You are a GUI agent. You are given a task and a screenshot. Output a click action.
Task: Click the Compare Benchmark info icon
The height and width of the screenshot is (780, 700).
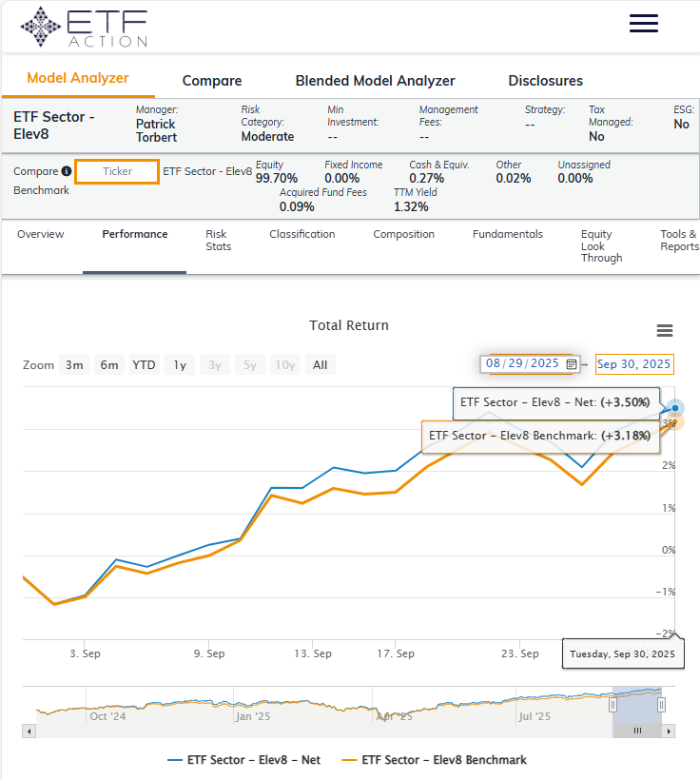(x=67, y=172)
